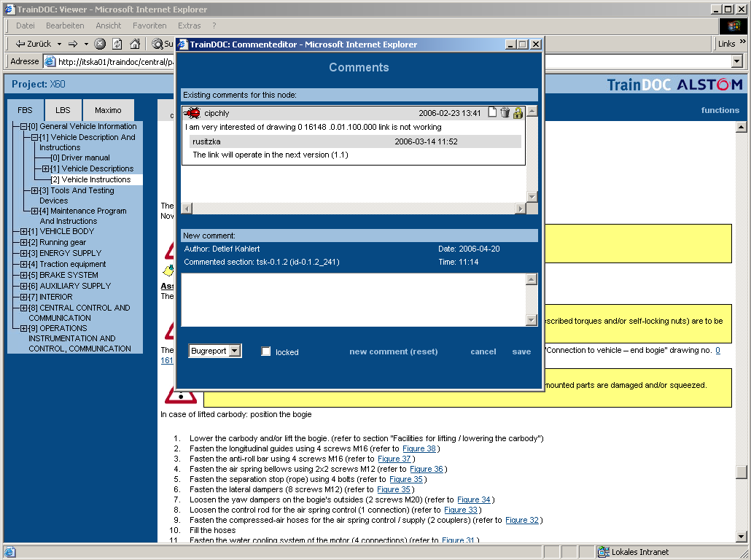The image size is (751, 560).
Task: Expand Tools And Testing Devices node
Action: click(34, 190)
